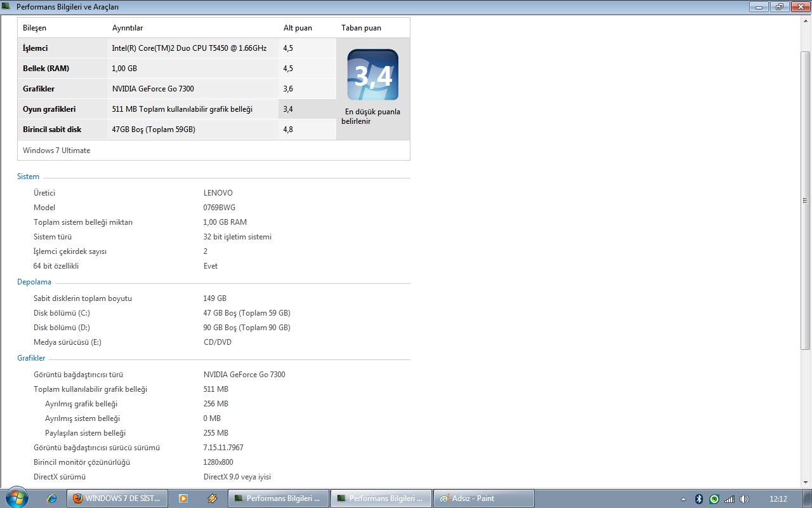Select the Oyun grafikleri row label
This screenshot has width=812, height=508.
(49, 109)
